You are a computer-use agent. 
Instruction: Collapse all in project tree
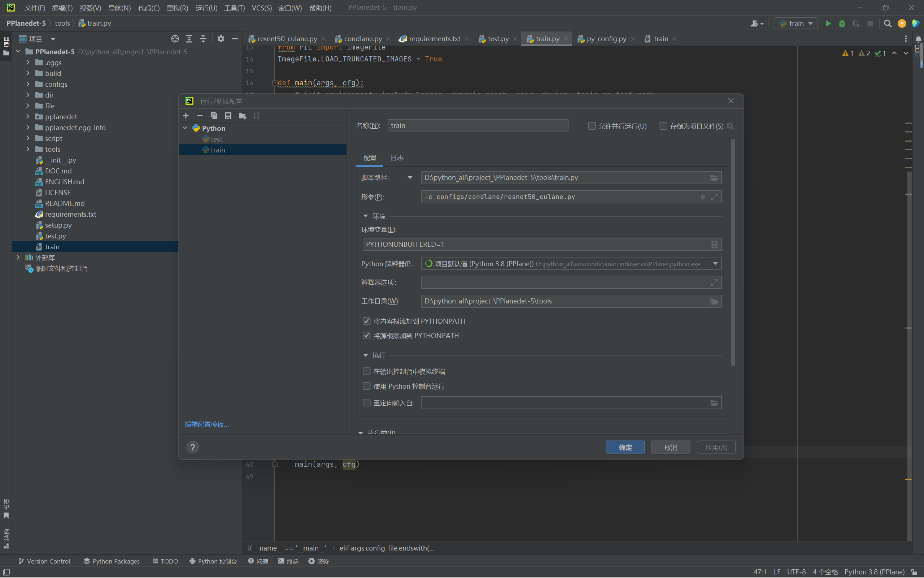(203, 39)
